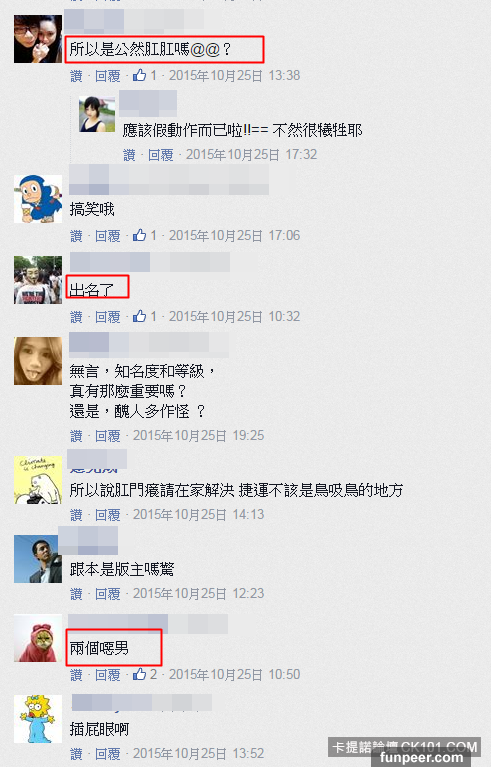Click 回覆 under the 跟本是版主嗎驚 comment
This screenshot has height=767, width=491.
[x=108, y=594]
